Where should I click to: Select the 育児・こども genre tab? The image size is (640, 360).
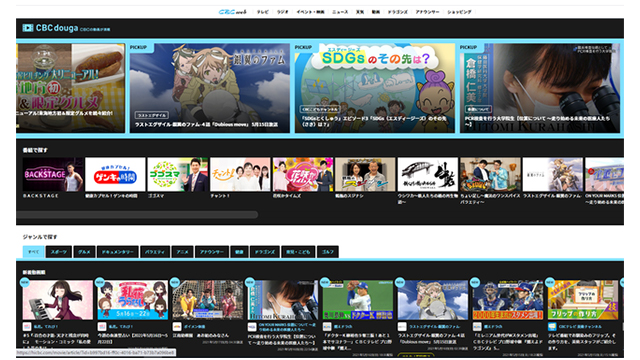298,252
